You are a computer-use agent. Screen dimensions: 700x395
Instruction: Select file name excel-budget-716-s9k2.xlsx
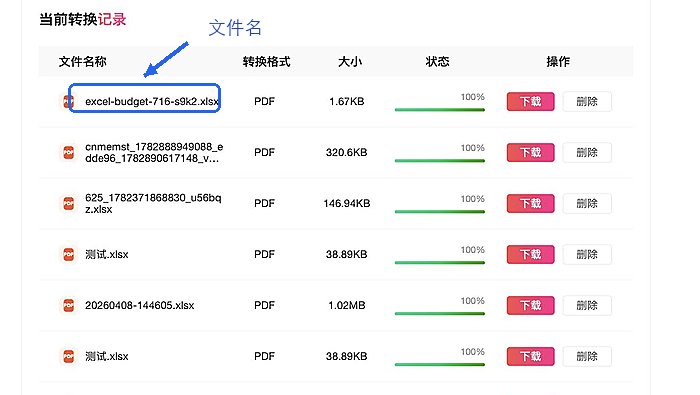tap(152, 102)
